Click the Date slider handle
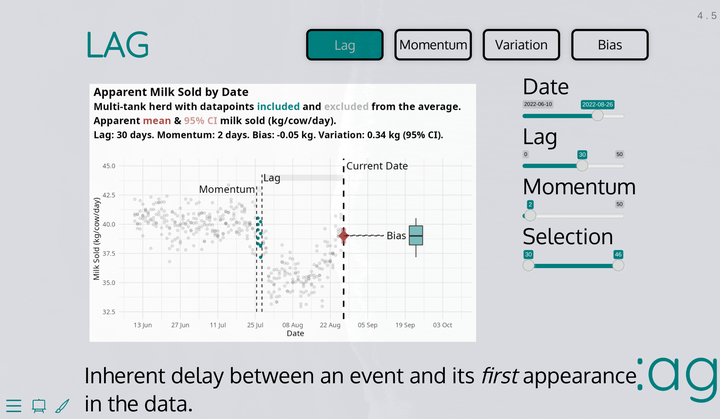The image size is (720, 419). pyautogui.click(x=598, y=116)
